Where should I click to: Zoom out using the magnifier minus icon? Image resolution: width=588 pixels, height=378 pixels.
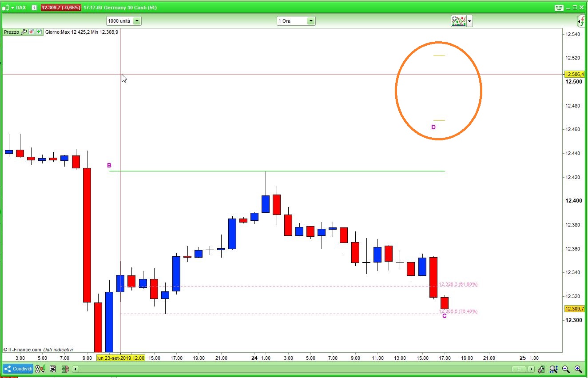(566, 369)
